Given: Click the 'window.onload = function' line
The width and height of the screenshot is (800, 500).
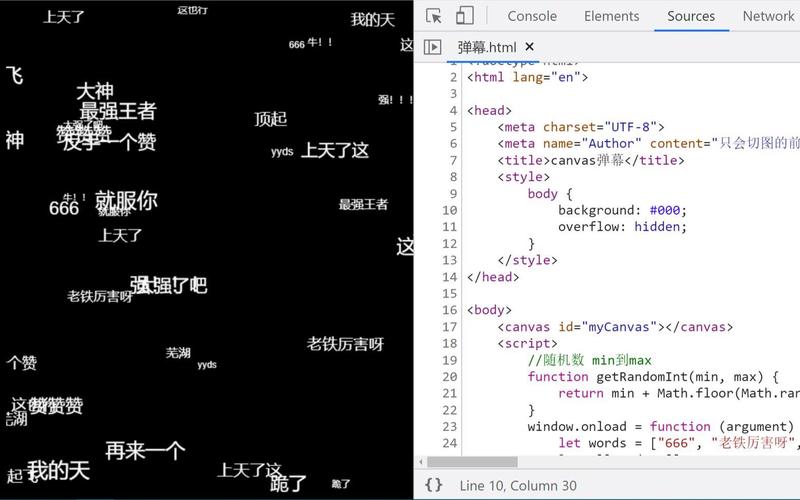Looking at the screenshot, I should (661, 426).
